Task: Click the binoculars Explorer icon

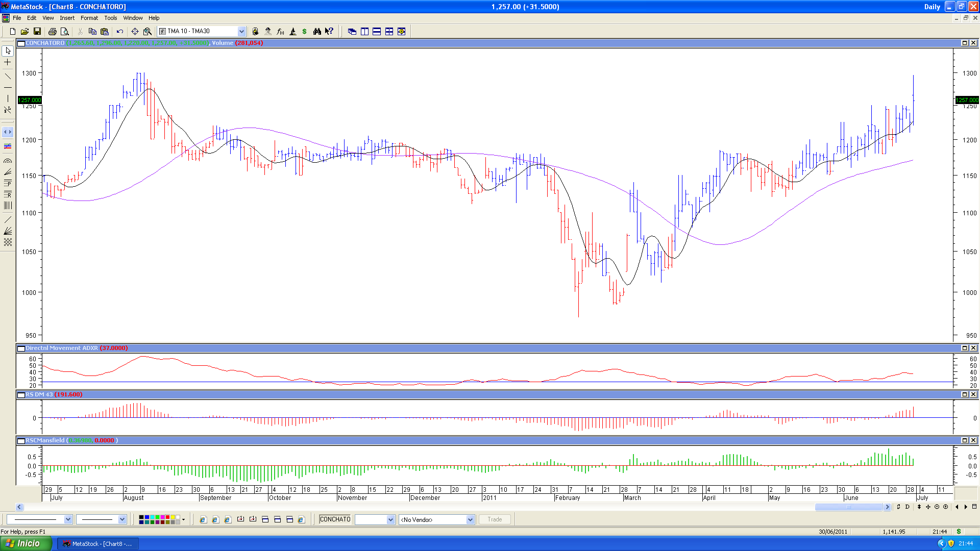Action: [x=317, y=32]
